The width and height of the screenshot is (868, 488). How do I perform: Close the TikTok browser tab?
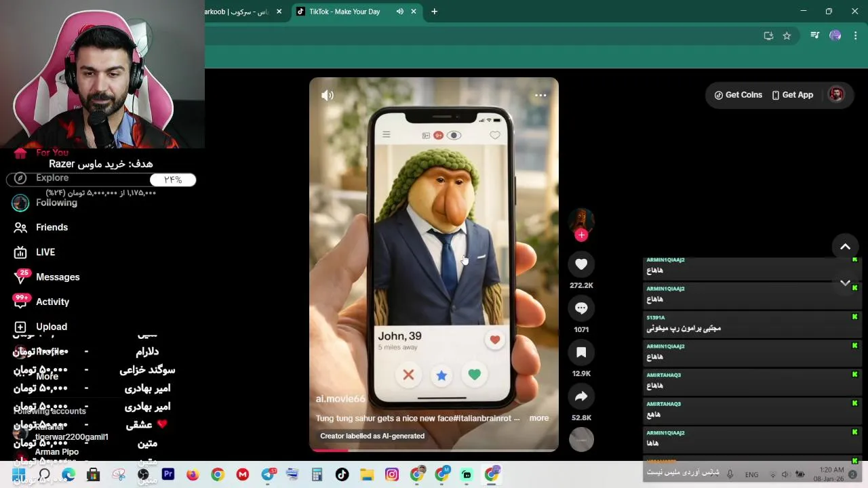click(x=414, y=12)
